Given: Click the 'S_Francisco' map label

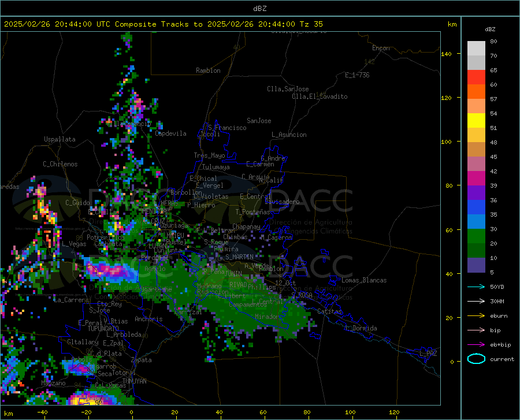Looking at the screenshot, I should (227, 128).
